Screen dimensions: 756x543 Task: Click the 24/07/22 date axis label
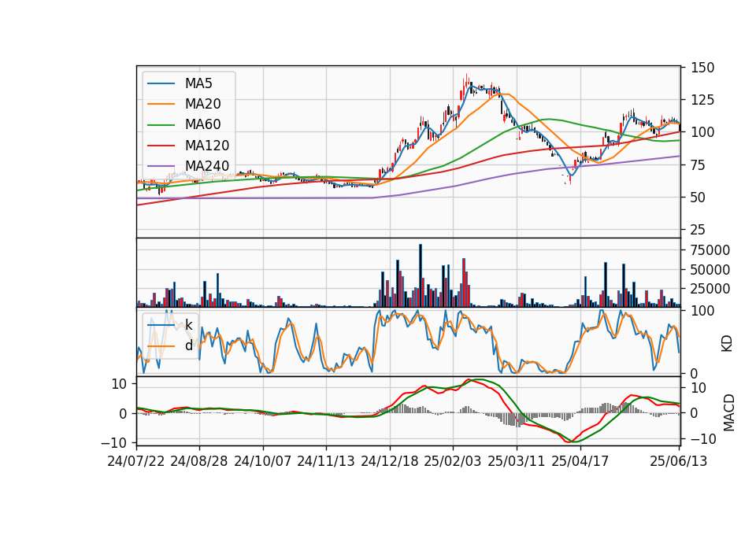136,461
